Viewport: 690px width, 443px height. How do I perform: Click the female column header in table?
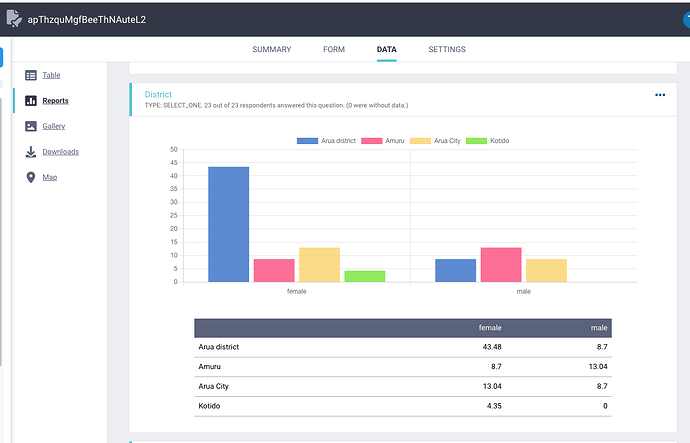tap(490, 328)
